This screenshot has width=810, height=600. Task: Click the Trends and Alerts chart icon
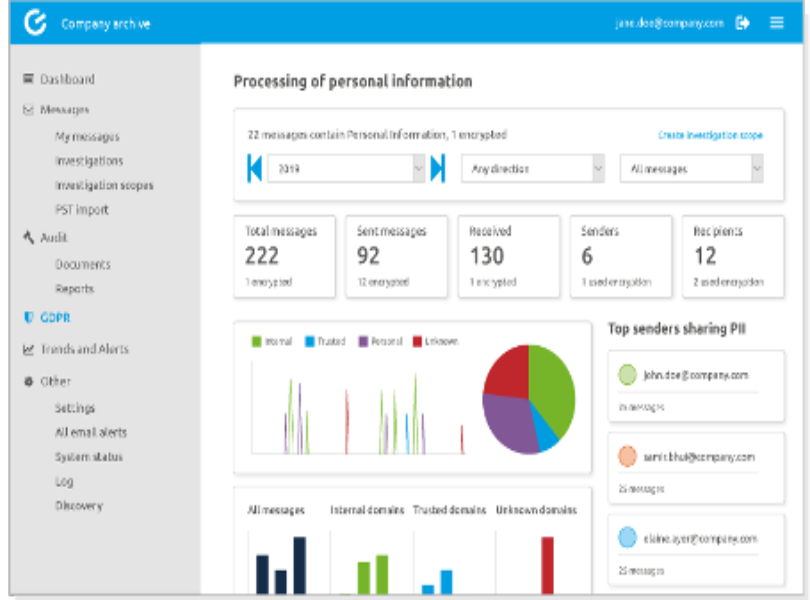[28, 349]
